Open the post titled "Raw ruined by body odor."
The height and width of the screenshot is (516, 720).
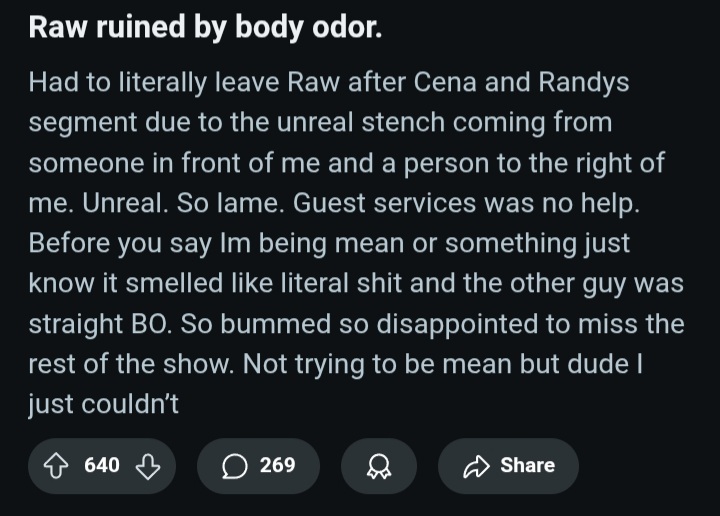(205, 27)
